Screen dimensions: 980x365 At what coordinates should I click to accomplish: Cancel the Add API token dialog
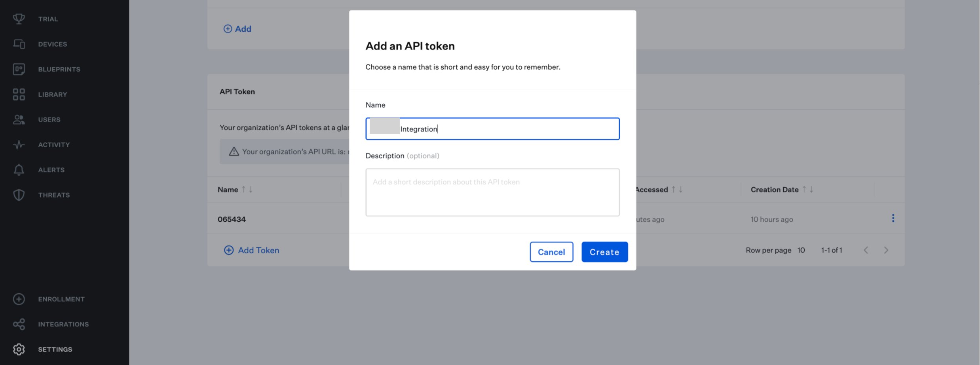pyautogui.click(x=551, y=252)
